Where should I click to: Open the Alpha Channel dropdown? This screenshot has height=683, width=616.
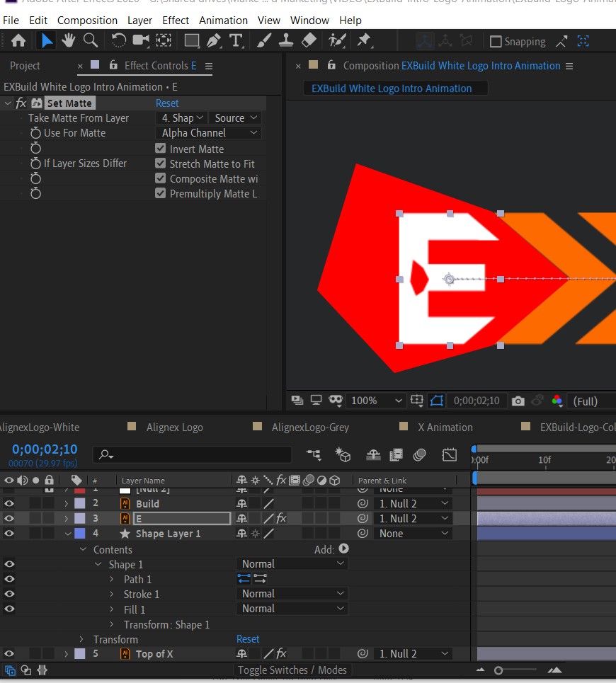click(208, 133)
